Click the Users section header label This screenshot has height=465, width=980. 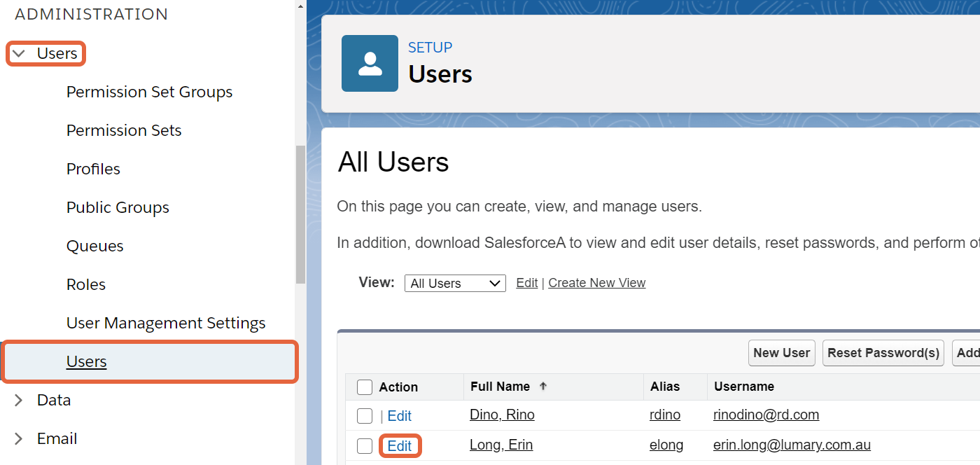tap(57, 53)
